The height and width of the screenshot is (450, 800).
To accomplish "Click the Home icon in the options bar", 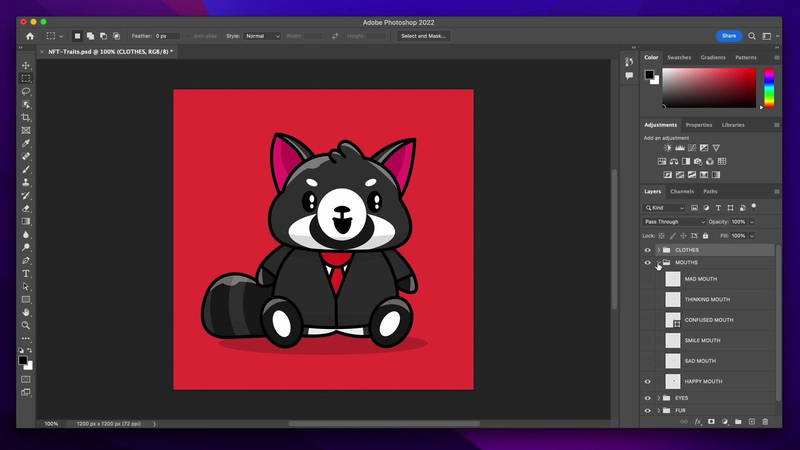I will (29, 36).
